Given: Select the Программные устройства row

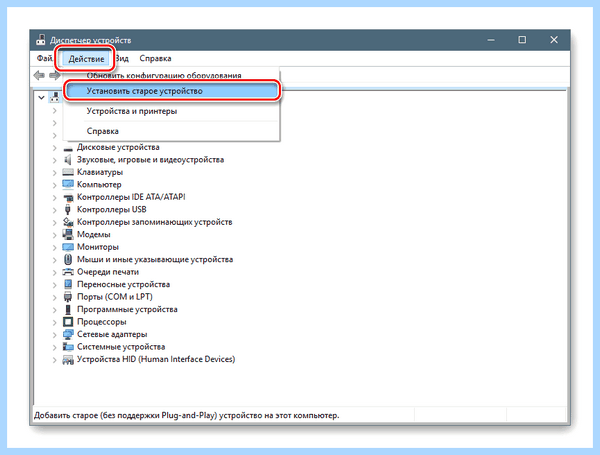Looking at the screenshot, I should [127, 309].
